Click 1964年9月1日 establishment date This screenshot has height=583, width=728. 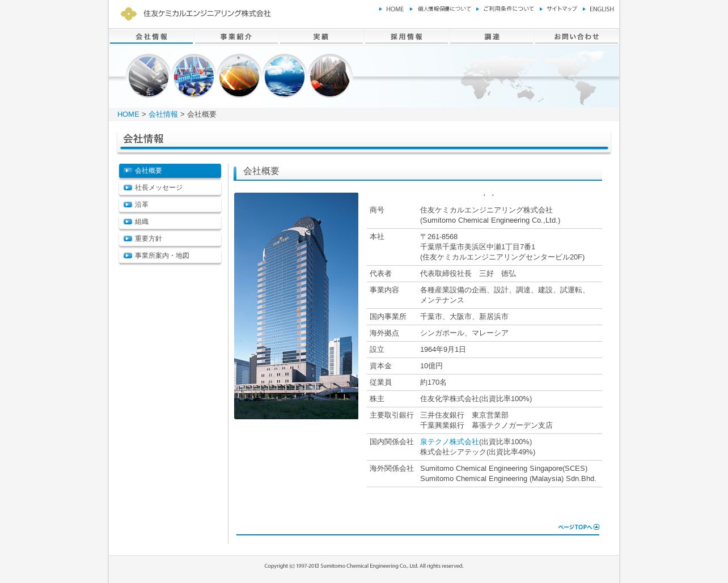(x=443, y=350)
